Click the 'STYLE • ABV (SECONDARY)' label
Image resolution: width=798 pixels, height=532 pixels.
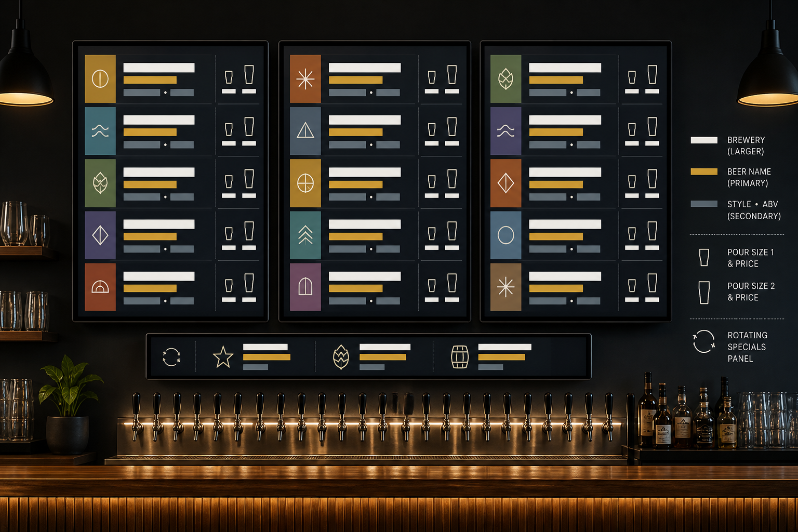[754, 210]
